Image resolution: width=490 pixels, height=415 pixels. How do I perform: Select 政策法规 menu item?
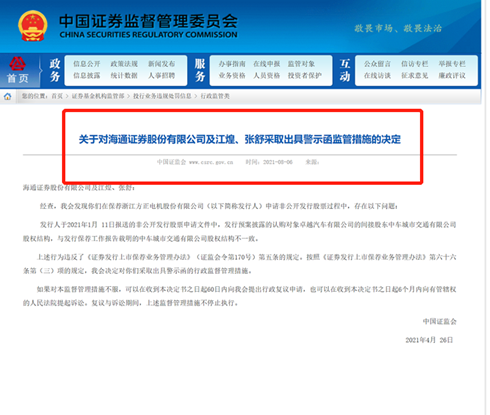(x=124, y=64)
